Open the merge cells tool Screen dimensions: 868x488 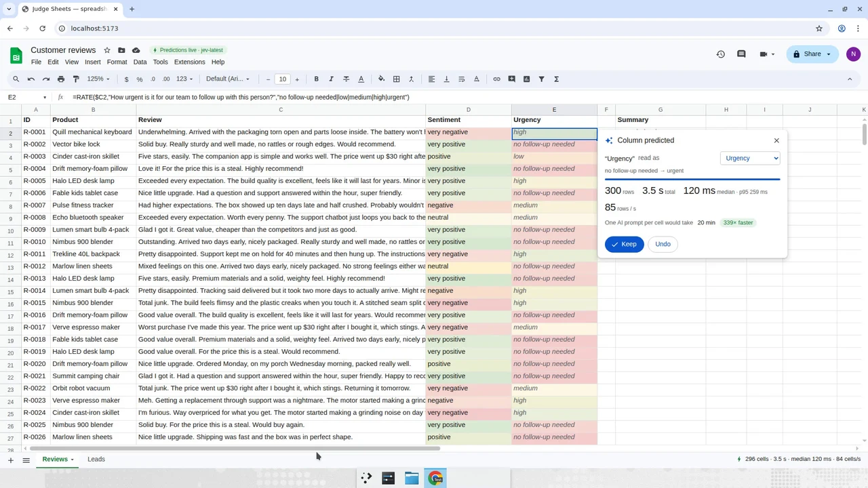tap(411, 79)
